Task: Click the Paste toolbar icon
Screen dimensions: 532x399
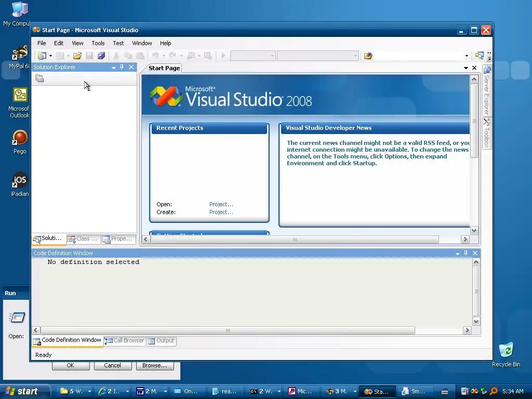Action: pyautogui.click(x=140, y=56)
